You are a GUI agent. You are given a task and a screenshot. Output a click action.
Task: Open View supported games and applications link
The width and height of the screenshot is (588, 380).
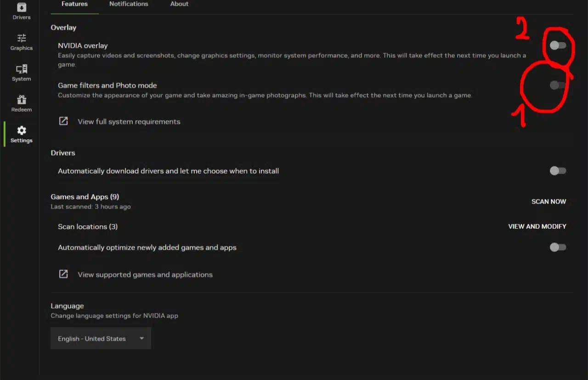point(145,275)
